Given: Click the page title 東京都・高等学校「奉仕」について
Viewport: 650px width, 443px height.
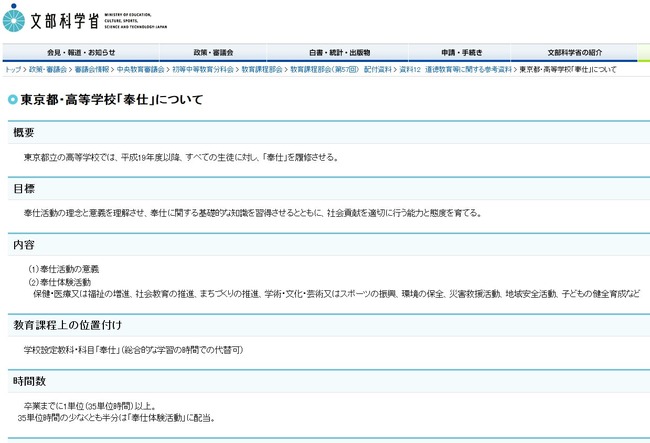Looking at the screenshot, I should (x=112, y=99).
